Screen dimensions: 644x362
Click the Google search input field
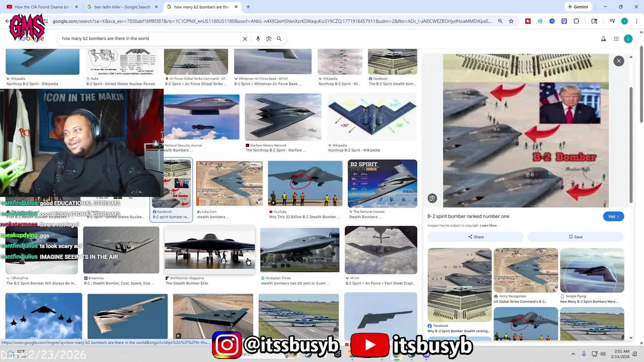click(150, 39)
